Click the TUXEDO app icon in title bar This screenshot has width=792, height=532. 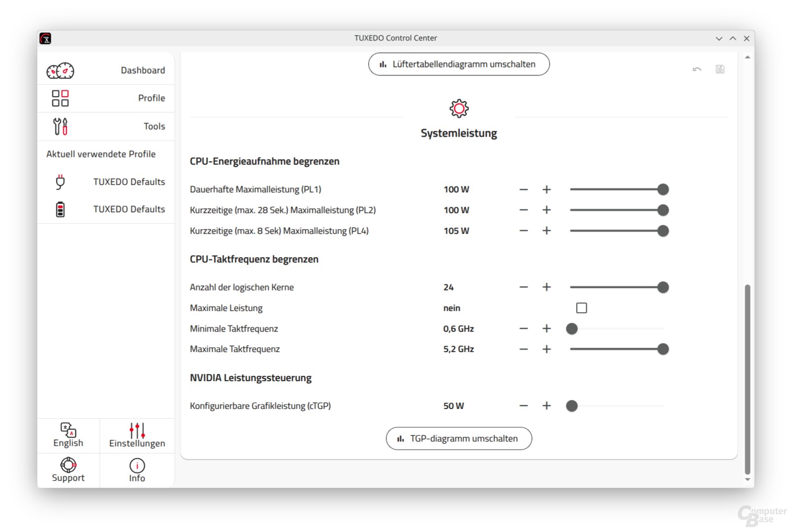[x=45, y=38]
